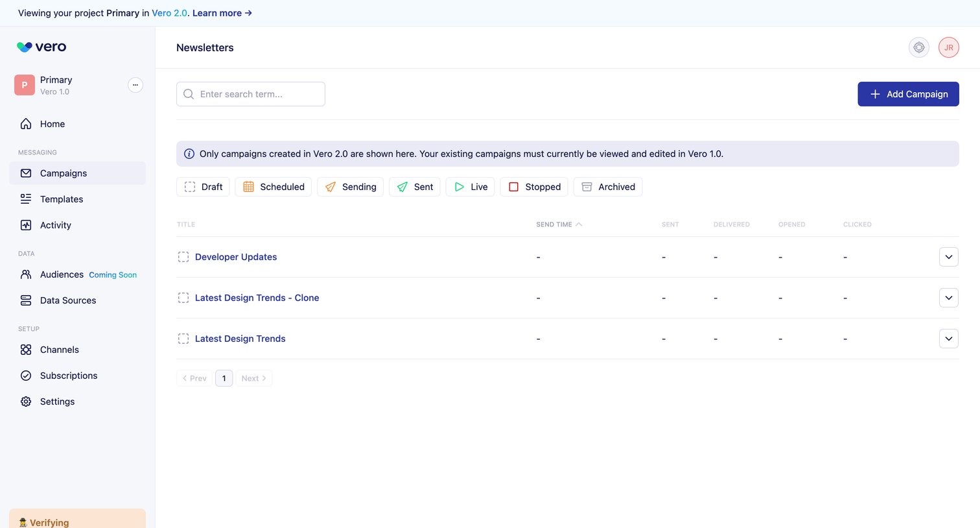This screenshot has height=528, width=980.
Task: Open the JR user avatar menu
Action: [x=949, y=47]
